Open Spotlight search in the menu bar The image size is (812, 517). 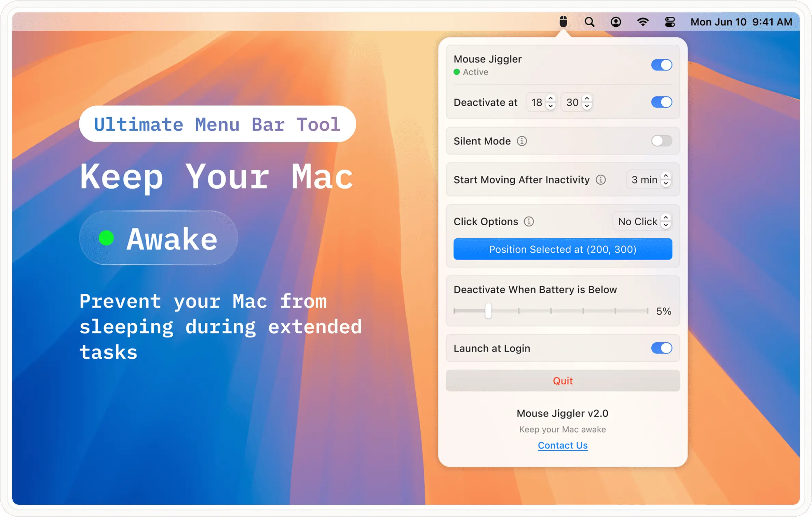tap(590, 22)
